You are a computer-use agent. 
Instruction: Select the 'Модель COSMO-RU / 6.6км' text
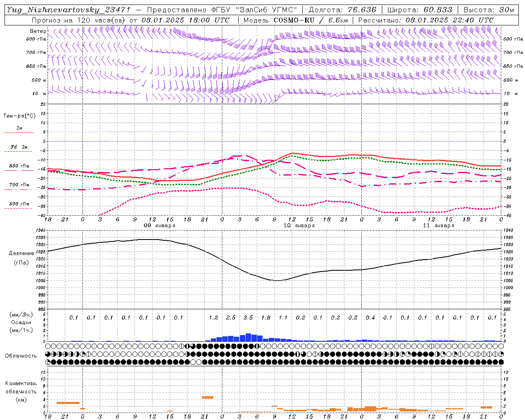coord(296,20)
